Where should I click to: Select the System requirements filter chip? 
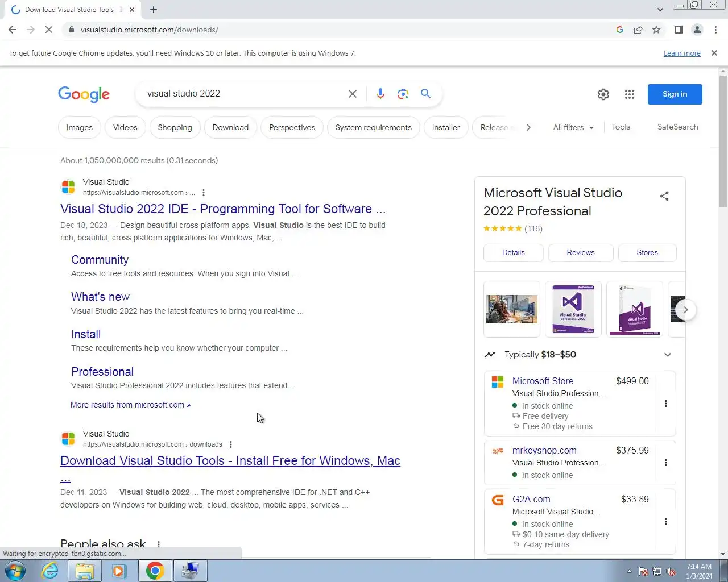[374, 127]
